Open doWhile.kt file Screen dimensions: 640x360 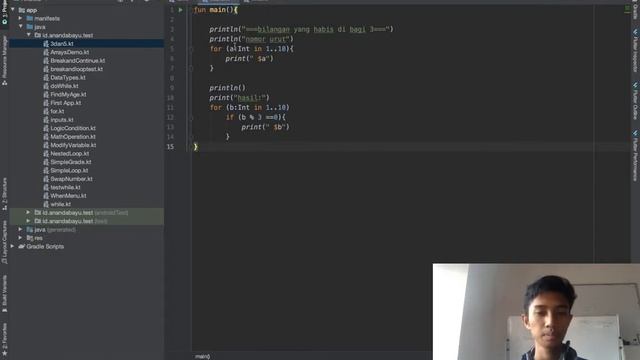pyautogui.click(x=64, y=86)
